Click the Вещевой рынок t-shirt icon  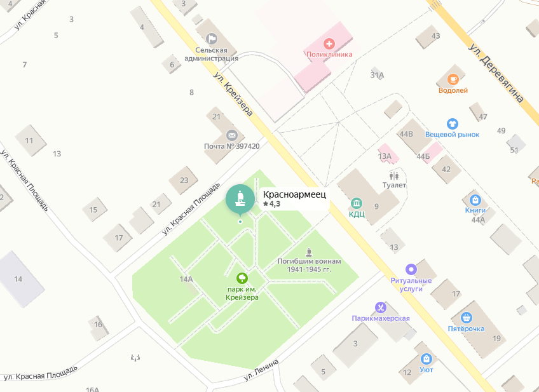click(453, 124)
